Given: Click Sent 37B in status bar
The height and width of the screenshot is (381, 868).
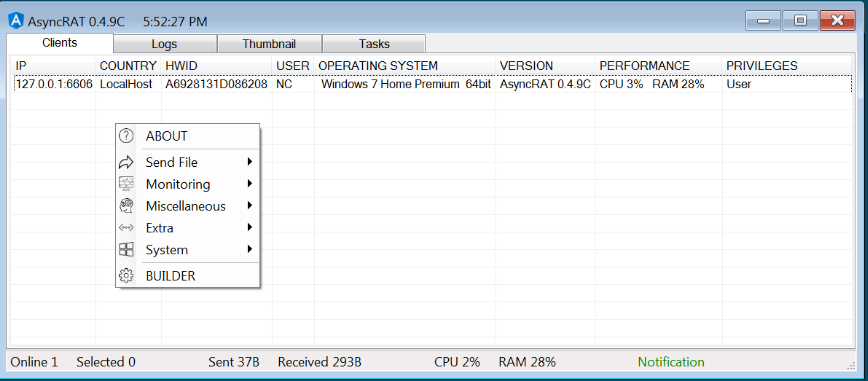Looking at the screenshot, I should [x=234, y=362].
